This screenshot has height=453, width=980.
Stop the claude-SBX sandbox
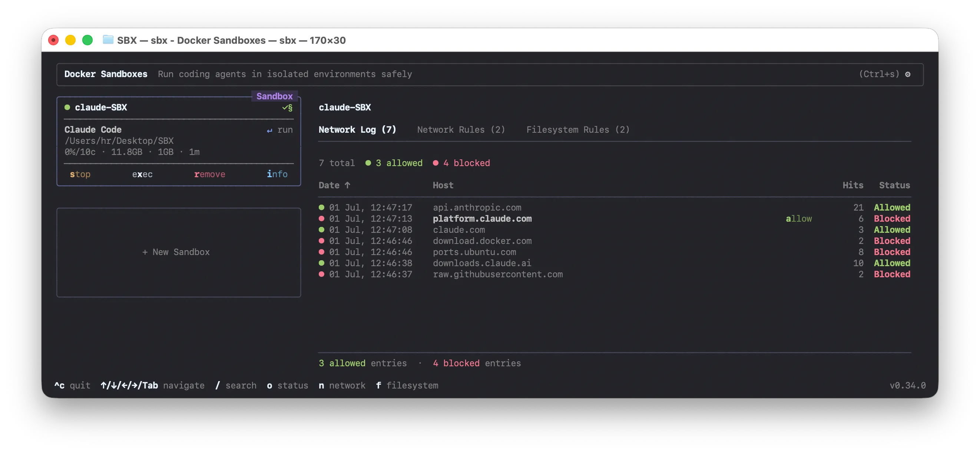pos(80,174)
